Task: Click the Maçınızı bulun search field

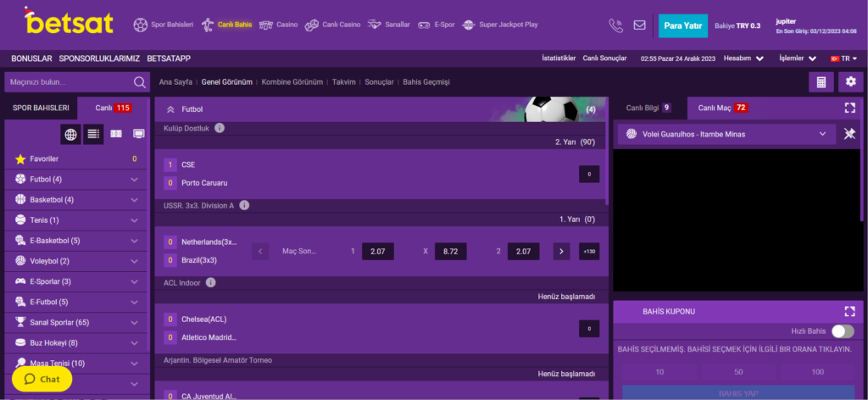Action: [x=70, y=82]
